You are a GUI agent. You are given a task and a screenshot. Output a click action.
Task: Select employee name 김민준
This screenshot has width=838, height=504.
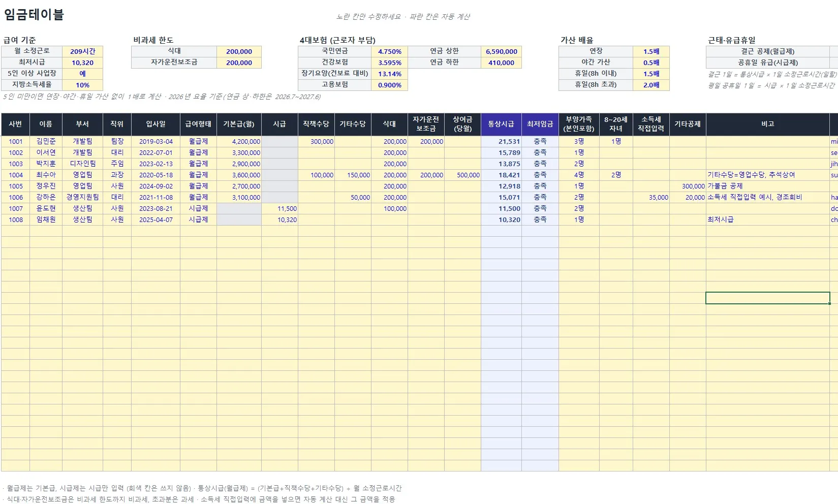pos(46,141)
